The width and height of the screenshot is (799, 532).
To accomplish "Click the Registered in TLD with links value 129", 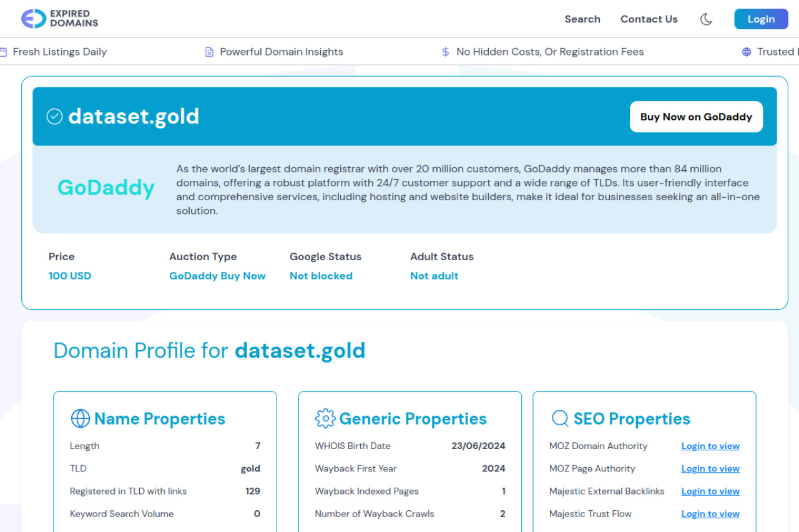I will 253,491.
